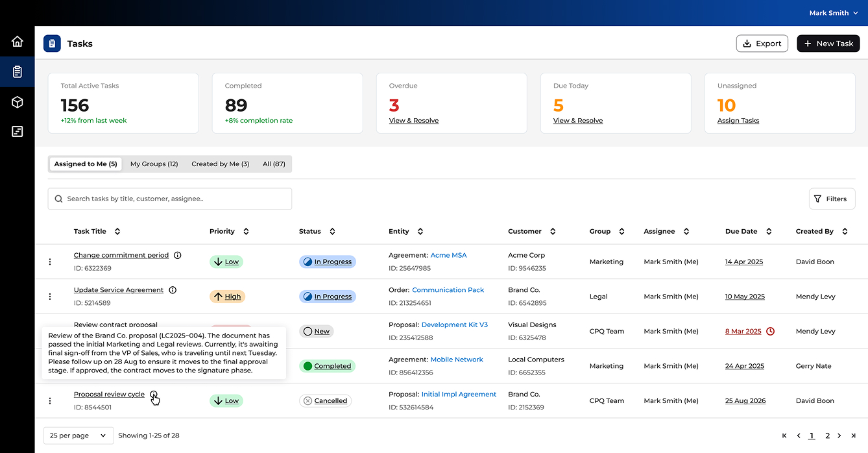
Task: Click View & Resolve under Due Today
Action: click(578, 121)
